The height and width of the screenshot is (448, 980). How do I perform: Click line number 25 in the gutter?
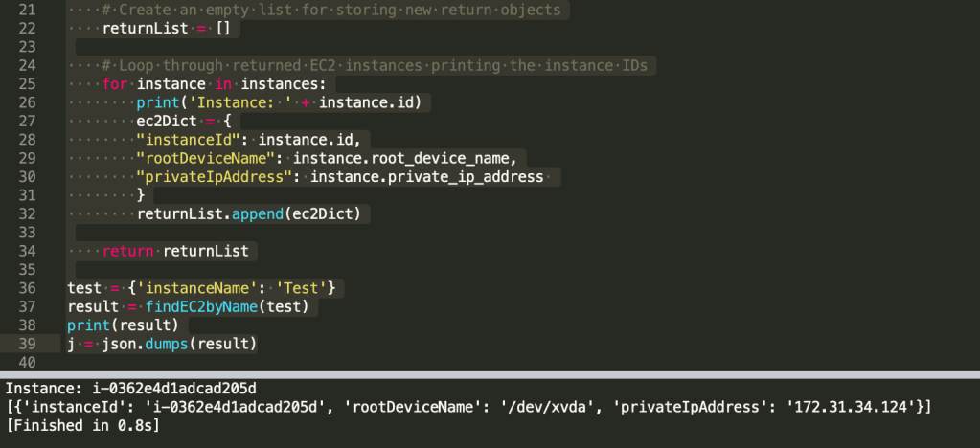[27, 83]
